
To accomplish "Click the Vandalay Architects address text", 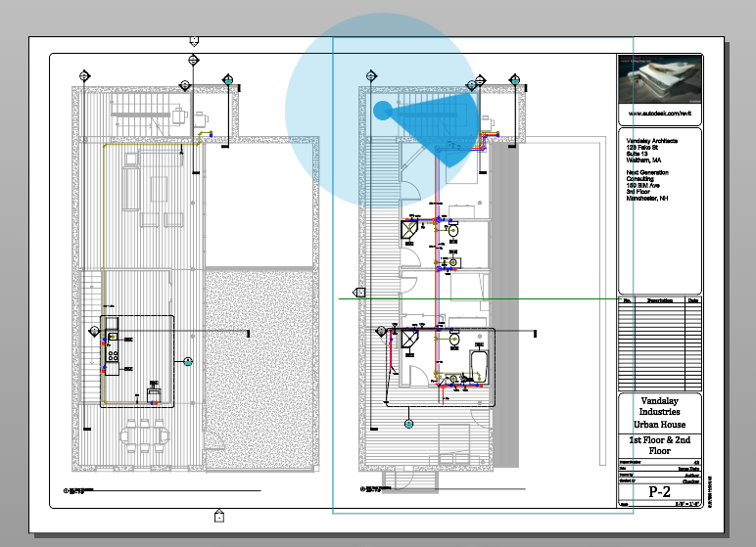I will pyautogui.click(x=651, y=151).
